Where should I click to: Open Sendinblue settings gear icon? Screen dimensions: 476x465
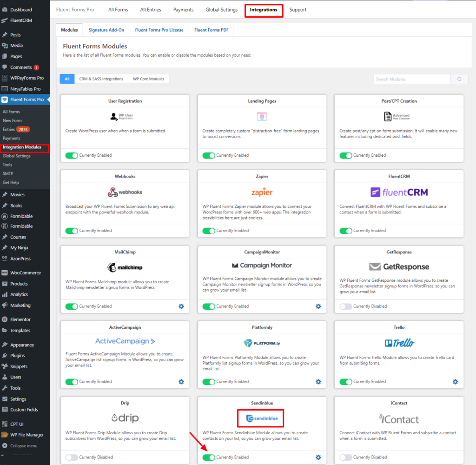point(318,457)
